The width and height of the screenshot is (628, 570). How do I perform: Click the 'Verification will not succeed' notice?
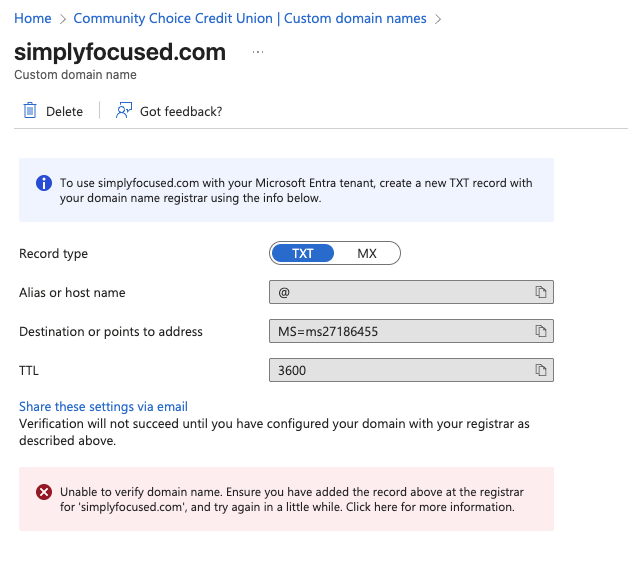click(x=274, y=432)
